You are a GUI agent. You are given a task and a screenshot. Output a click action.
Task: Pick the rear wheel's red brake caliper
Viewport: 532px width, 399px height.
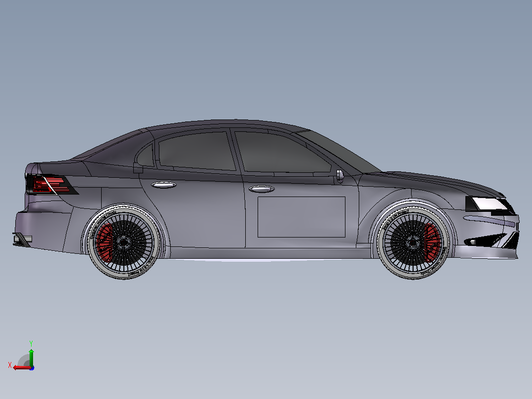(x=104, y=243)
